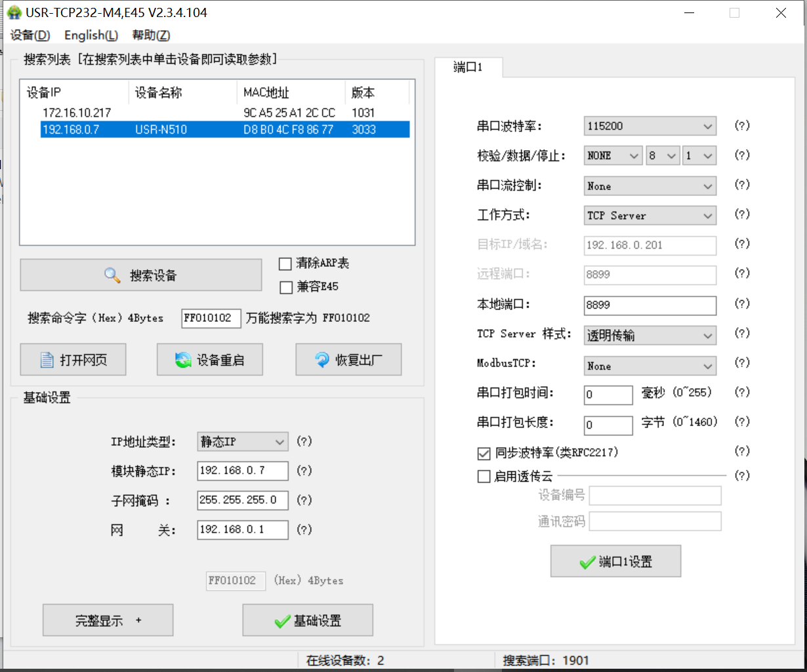Uncheck 同步波特率 (类RFC2217) checkbox
Image resolution: width=807 pixels, height=672 pixels.
point(484,453)
